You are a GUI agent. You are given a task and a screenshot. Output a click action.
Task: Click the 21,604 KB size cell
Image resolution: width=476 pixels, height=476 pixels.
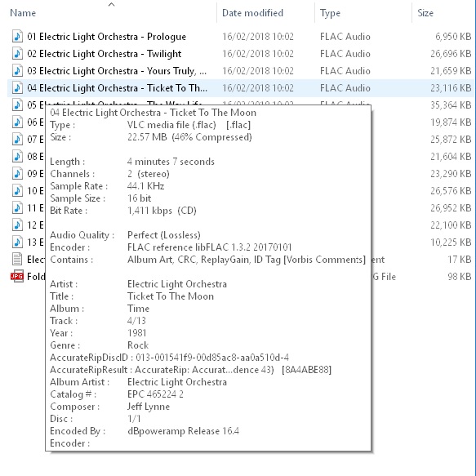click(451, 156)
